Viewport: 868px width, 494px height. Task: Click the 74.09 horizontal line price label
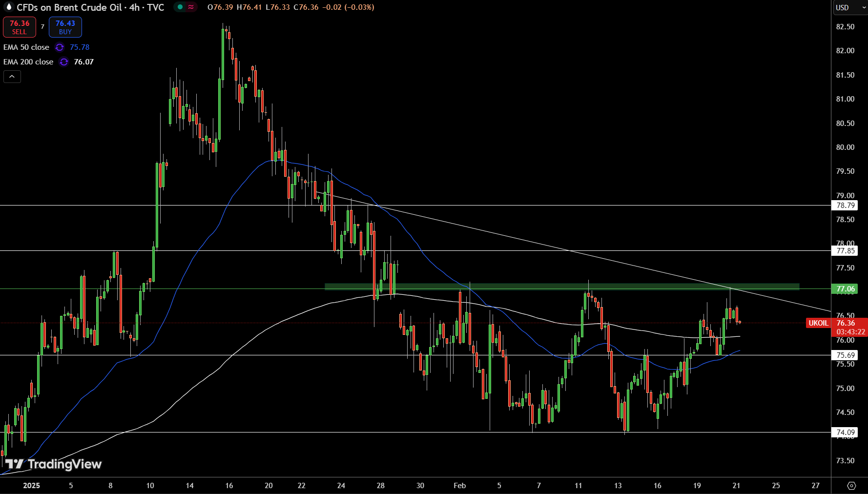click(846, 432)
